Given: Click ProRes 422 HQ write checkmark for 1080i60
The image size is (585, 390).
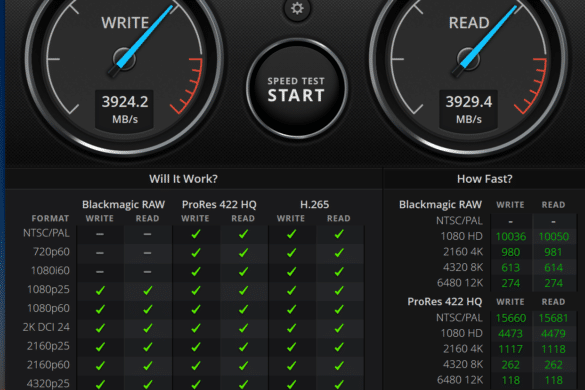Looking at the screenshot, I should (196, 271).
